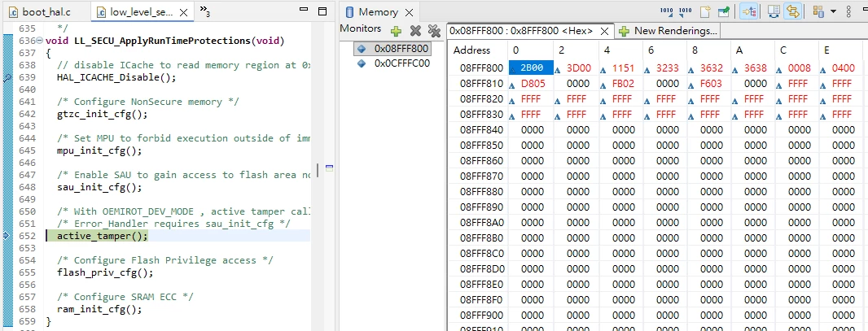Image resolution: width=868 pixels, height=331 pixels.
Task: Click the ram_init_cfg() code line
Action: click(99, 309)
